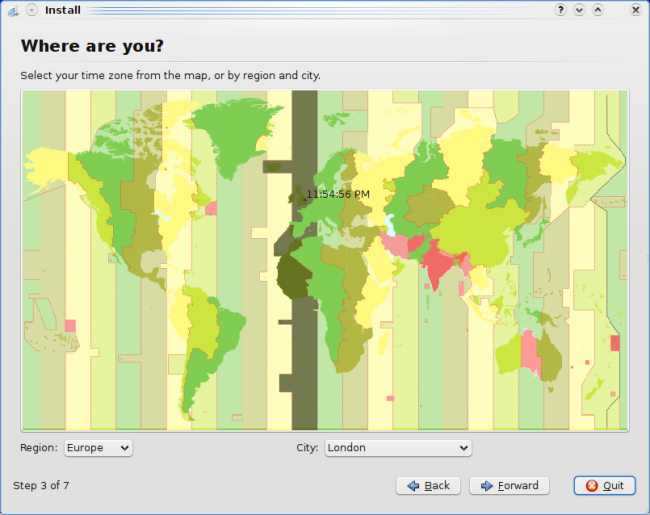Screen dimensions: 650x515
Task: Click the installer app icon in titlebar
Action: 13,10
